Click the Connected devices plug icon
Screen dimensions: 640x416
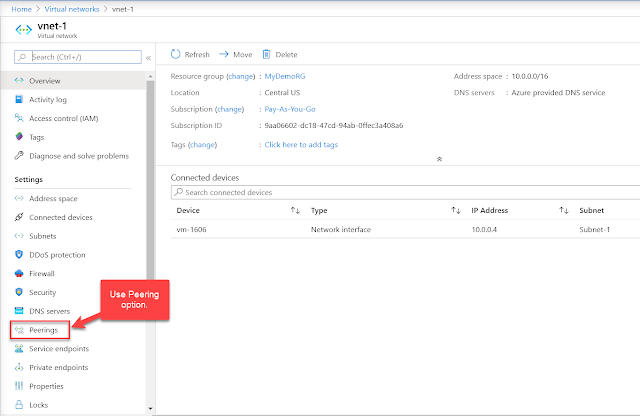point(19,217)
